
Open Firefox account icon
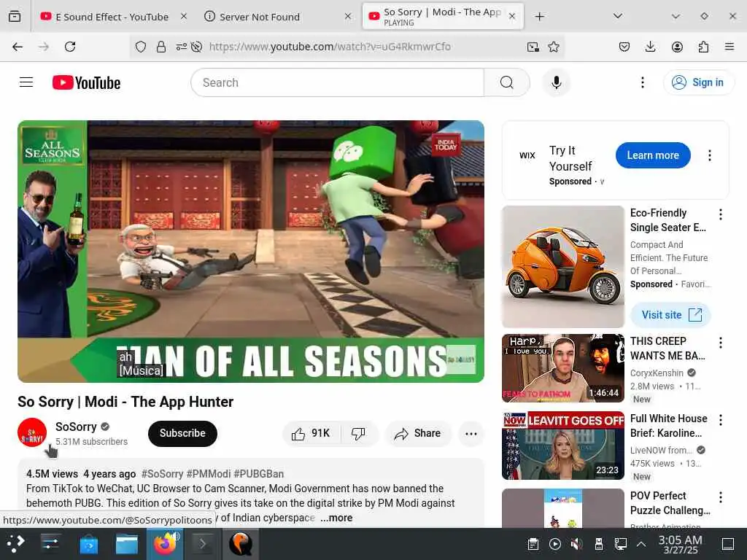click(x=677, y=47)
